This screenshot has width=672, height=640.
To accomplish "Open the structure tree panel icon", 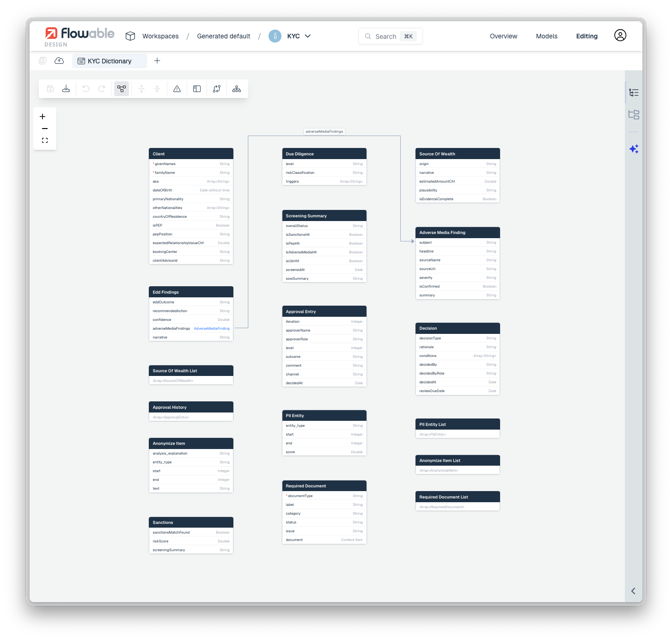I will tap(634, 114).
